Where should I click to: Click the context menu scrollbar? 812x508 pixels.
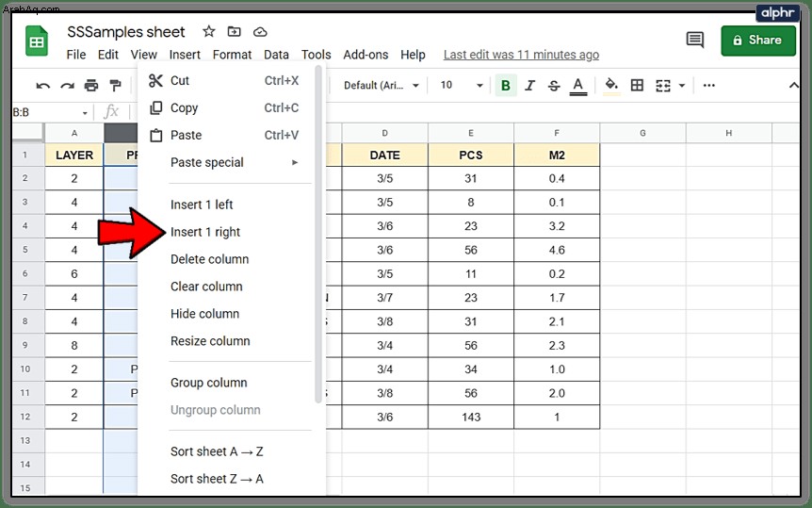318,235
